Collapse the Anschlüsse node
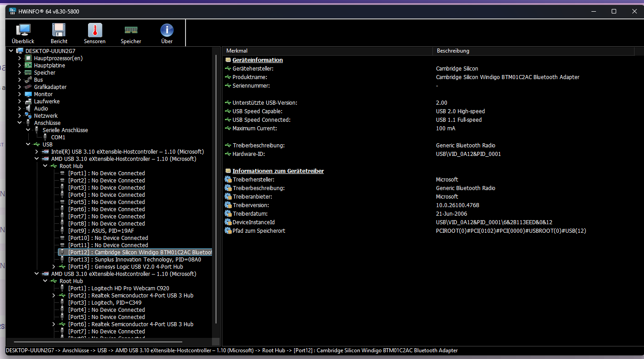The width and height of the screenshot is (644, 359). tap(19, 123)
